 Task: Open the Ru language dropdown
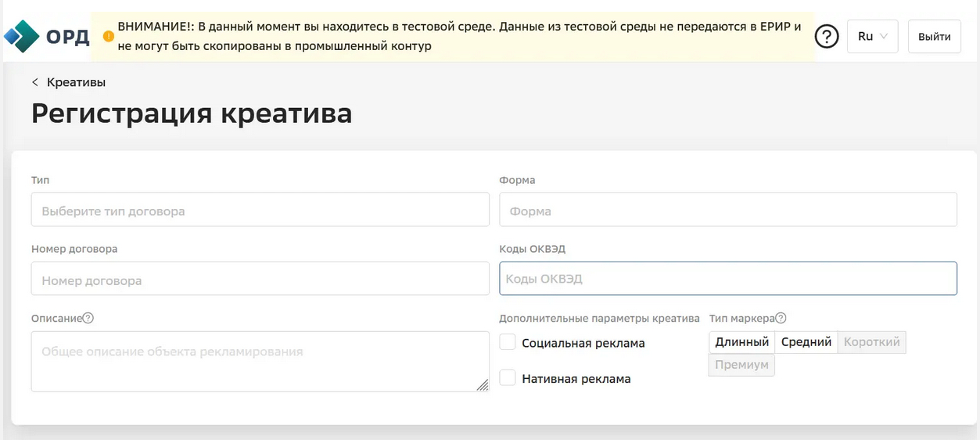(872, 36)
